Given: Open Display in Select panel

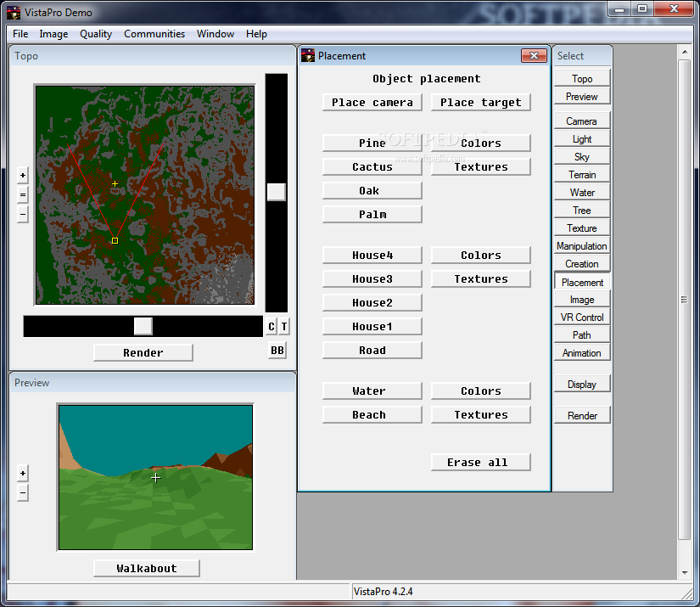Looking at the screenshot, I should (582, 385).
